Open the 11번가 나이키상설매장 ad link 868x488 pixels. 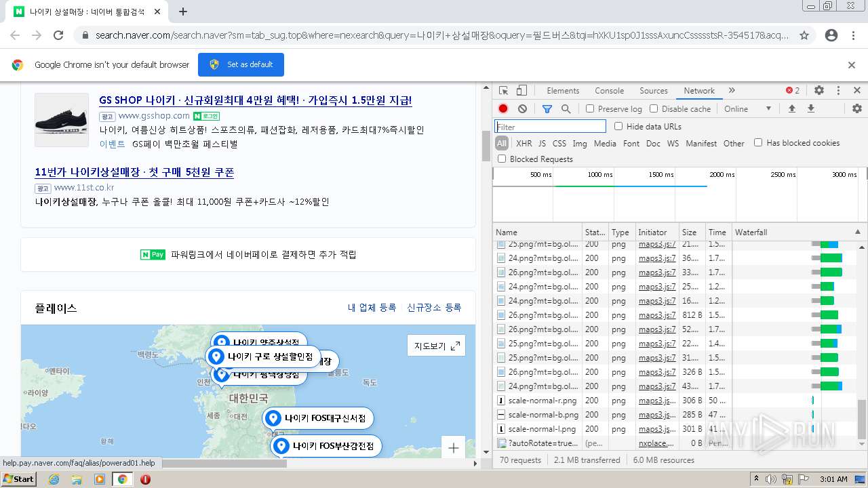134,172
